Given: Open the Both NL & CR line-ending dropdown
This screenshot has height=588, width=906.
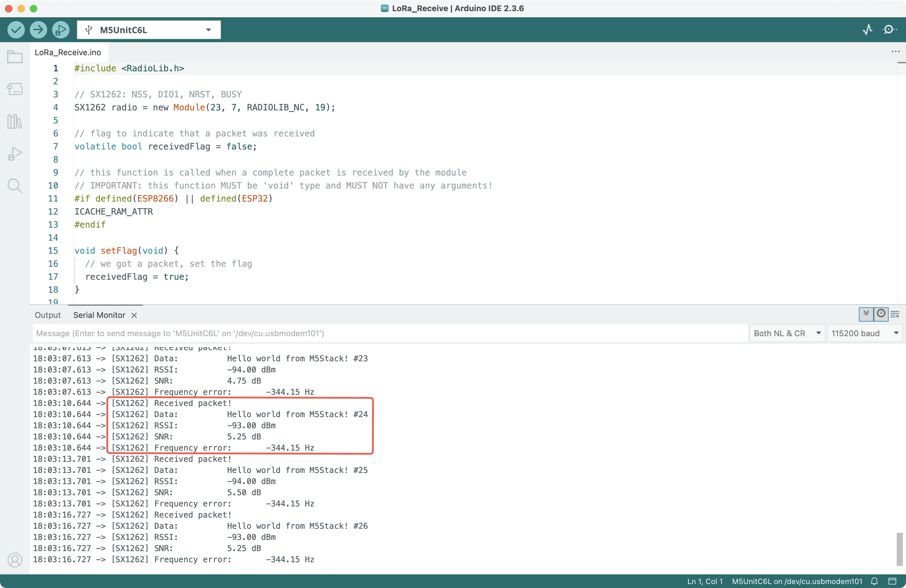Looking at the screenshot, I should (x=787, y=333).
